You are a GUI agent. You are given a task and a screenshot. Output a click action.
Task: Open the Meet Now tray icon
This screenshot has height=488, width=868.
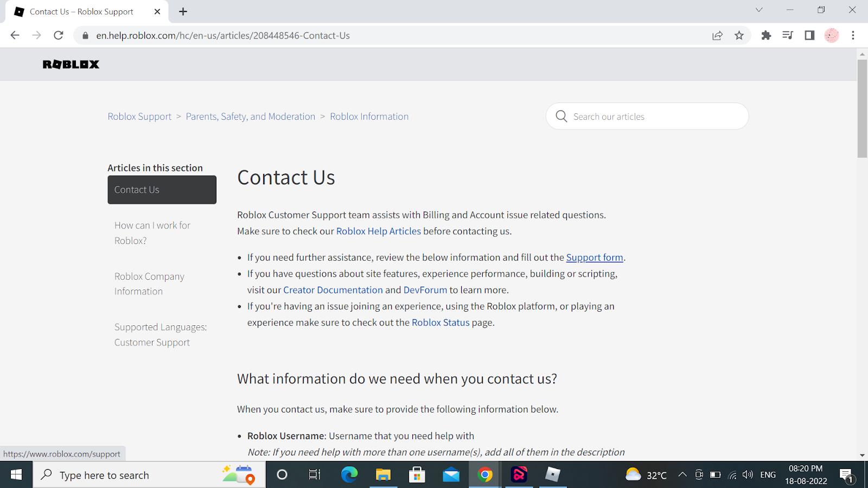click(x=699, y=475)
